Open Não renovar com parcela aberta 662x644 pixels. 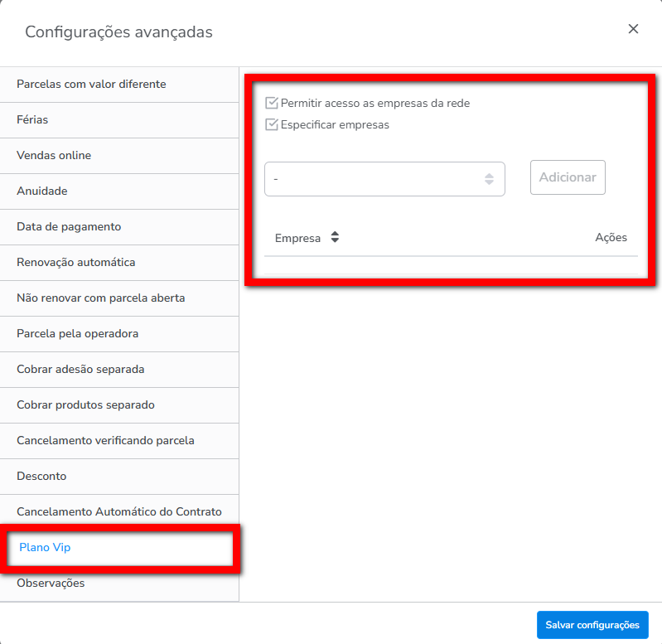coord(100,298)
